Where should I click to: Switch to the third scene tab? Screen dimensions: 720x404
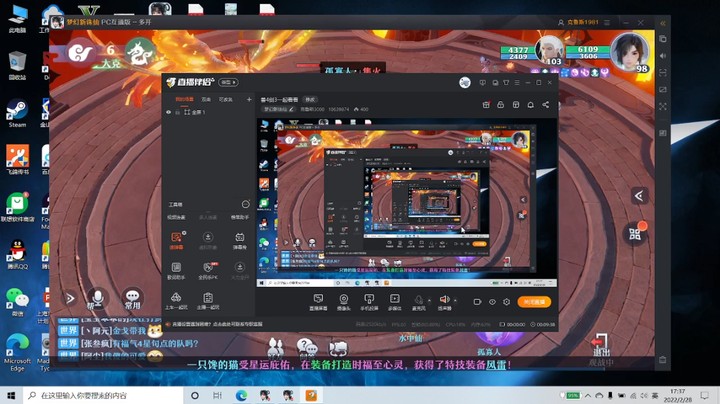coord(225,99)
